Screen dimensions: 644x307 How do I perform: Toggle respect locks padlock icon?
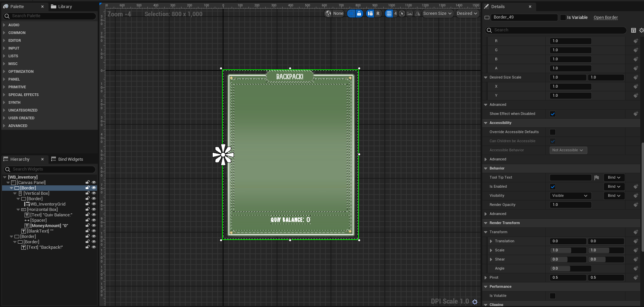pos(359,13)
